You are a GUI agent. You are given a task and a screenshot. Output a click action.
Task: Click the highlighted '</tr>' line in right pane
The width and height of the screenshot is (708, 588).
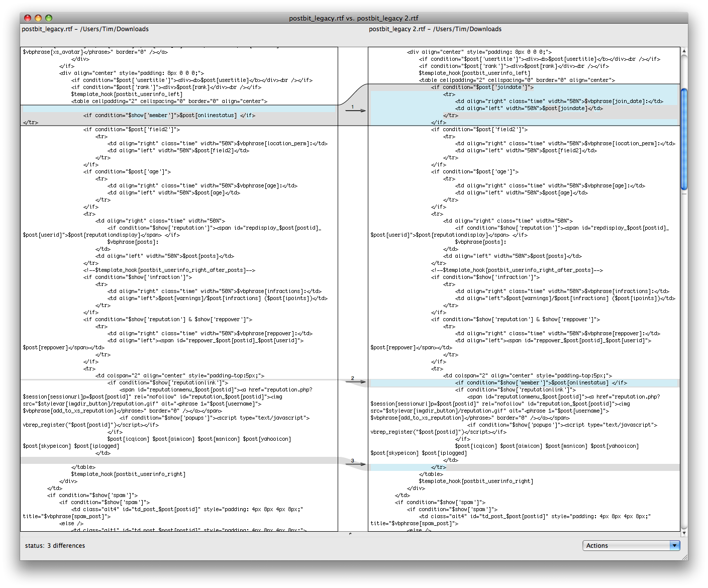point(439,467)
